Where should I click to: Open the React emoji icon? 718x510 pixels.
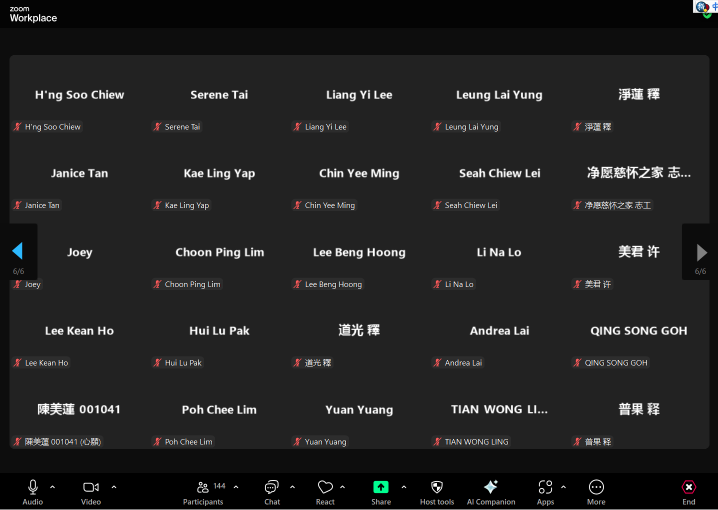pyautogui.click(x=325, y=487)
